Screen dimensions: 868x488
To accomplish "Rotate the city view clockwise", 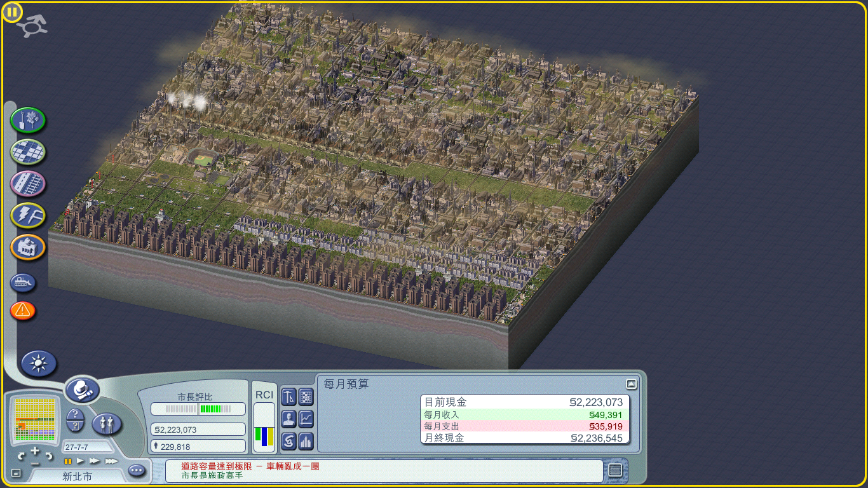I will point(49,456).
